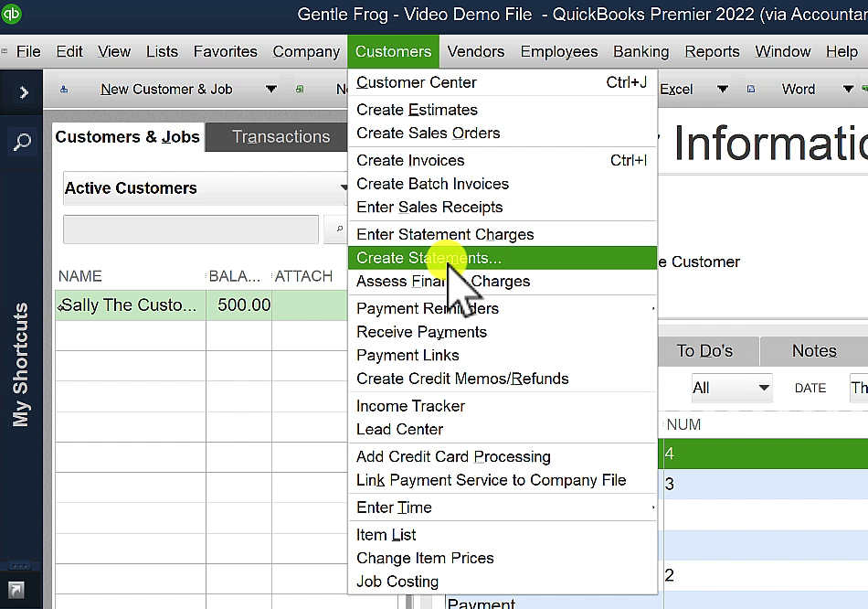Open Income Tracker from the menu

point(503,406)
